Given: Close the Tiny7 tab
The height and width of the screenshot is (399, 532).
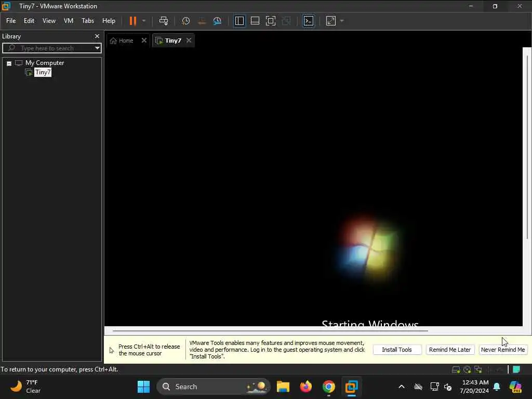Looking at the screenshot, I should (189, 41).
